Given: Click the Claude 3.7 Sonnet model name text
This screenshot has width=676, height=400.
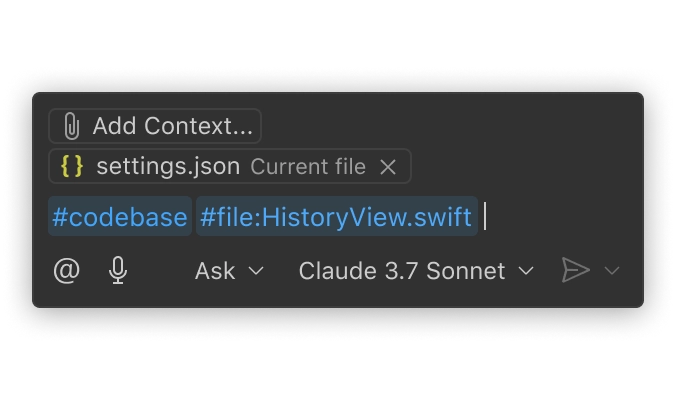Looking at the screenshot, I should point(401,270).
